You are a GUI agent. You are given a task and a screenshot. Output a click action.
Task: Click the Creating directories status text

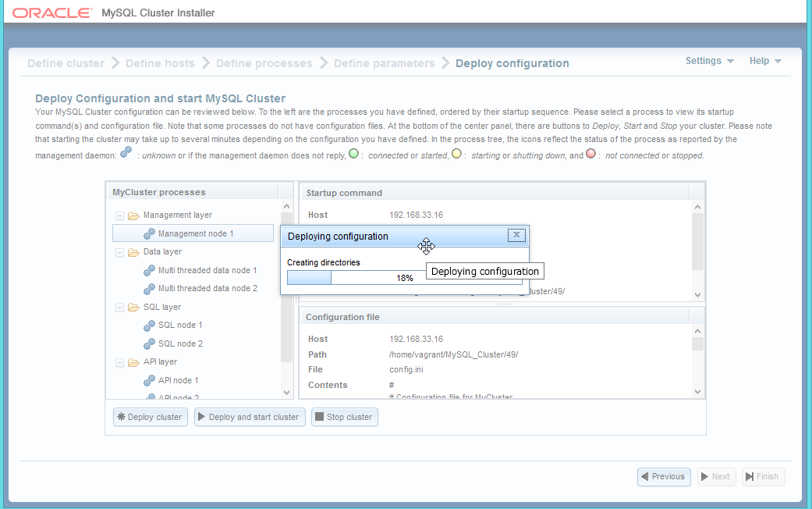[324, 263]
